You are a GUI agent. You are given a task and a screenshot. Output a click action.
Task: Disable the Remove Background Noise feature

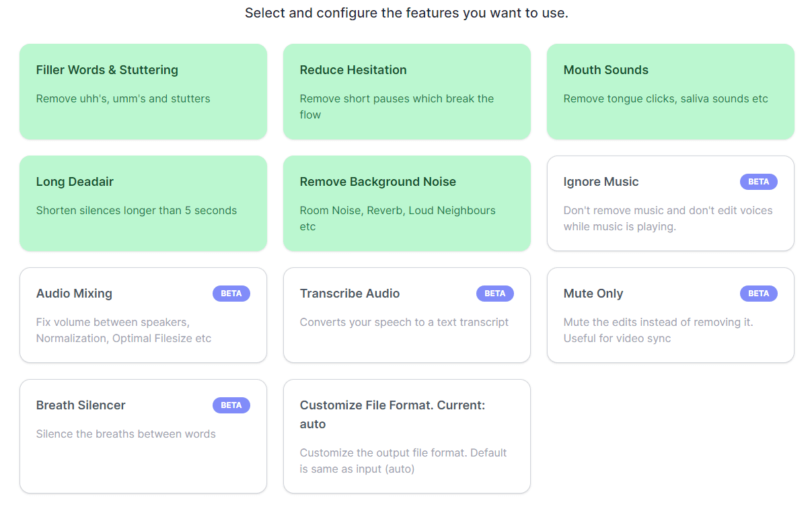click(x=406, y=203)
